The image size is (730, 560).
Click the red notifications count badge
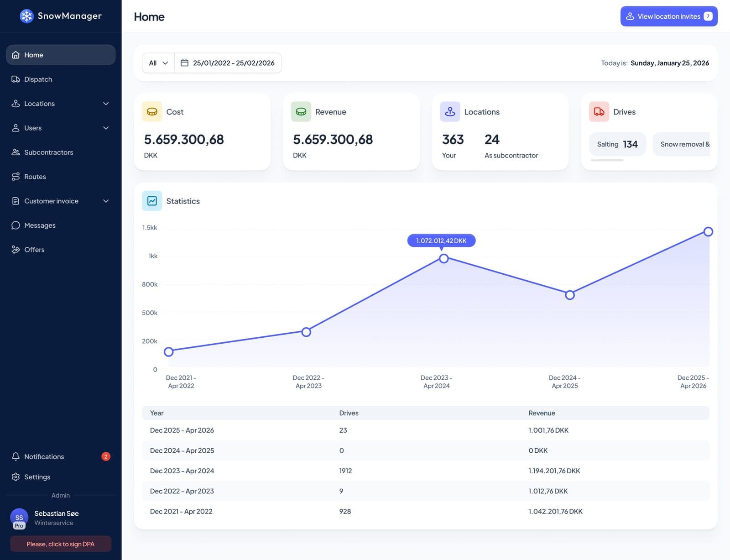pos(106,456)
